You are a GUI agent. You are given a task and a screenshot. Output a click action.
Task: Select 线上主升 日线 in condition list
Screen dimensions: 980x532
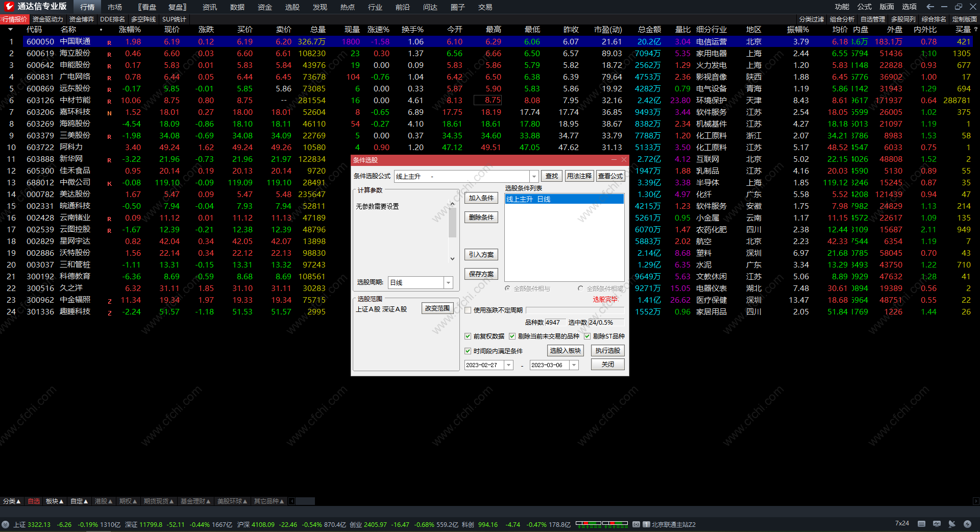click(x=563, y=199)
